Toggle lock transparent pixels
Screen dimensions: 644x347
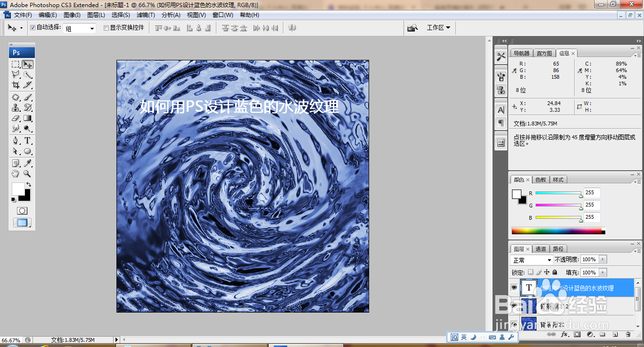530,272
